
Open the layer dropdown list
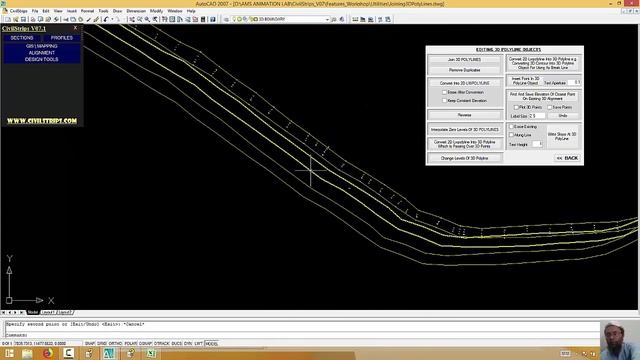point(327,19)
